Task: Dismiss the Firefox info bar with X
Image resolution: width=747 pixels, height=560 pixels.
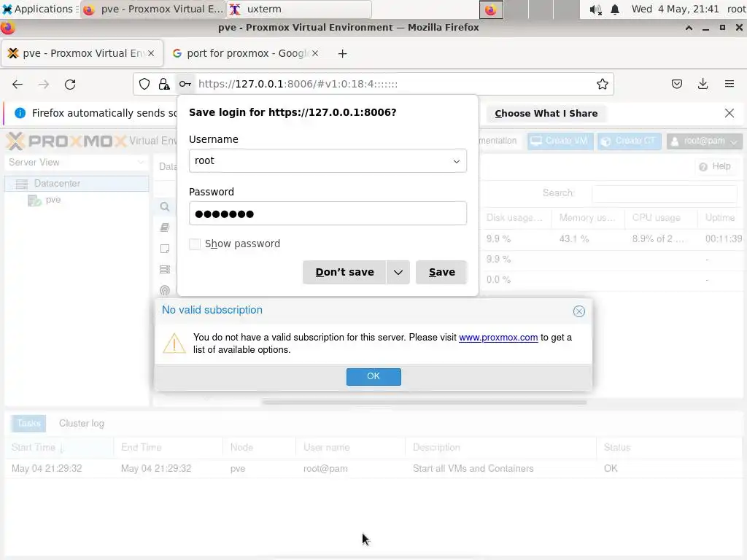Action: tap(729, 113)
